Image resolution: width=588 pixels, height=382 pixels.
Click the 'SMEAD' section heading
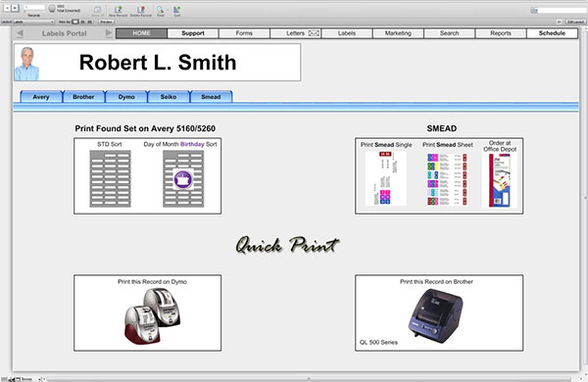[441, 128]
